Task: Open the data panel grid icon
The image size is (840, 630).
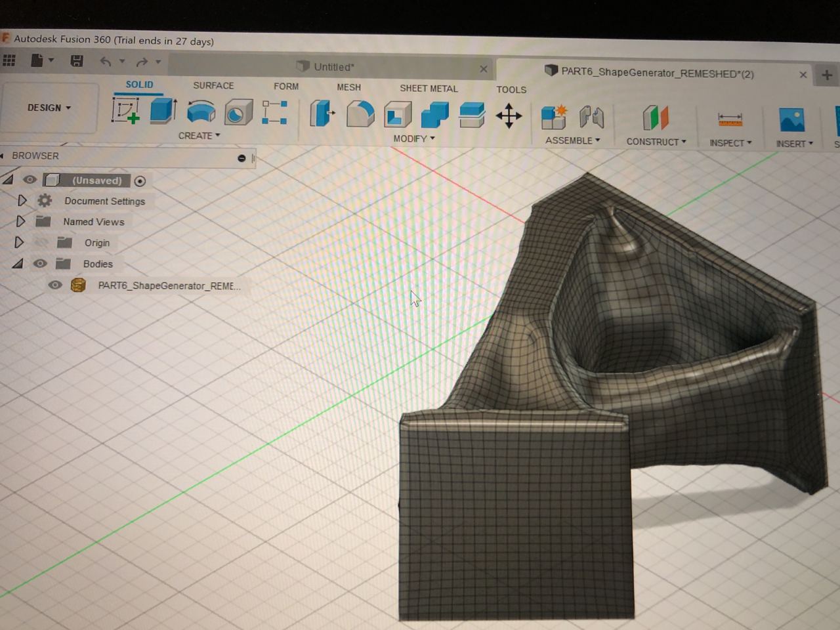Action: (9, 60)
